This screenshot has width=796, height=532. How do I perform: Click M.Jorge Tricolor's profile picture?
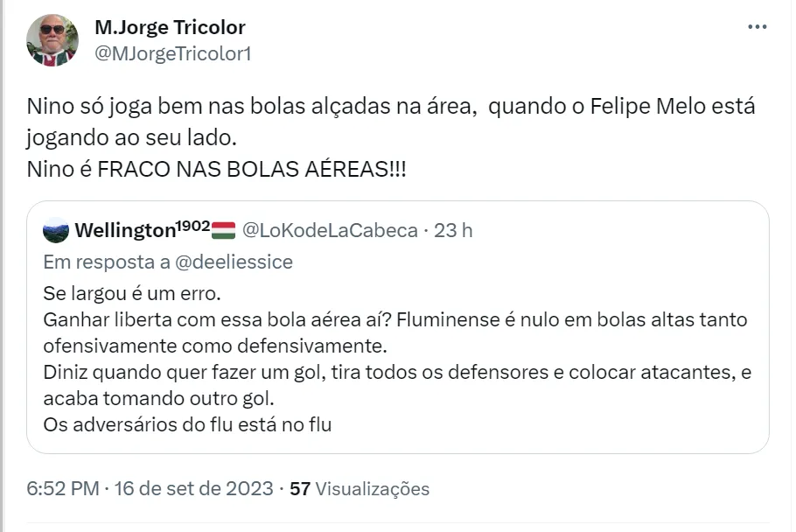(x=52, y=41)
